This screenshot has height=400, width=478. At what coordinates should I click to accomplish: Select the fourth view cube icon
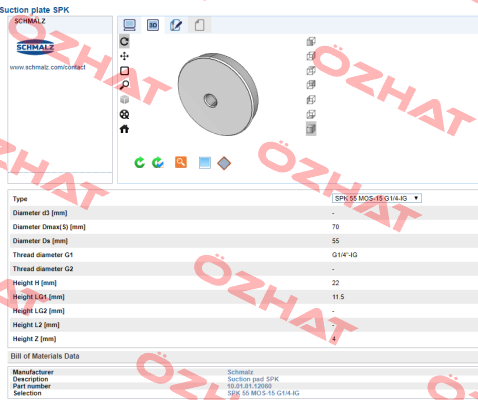click(311, 85)
